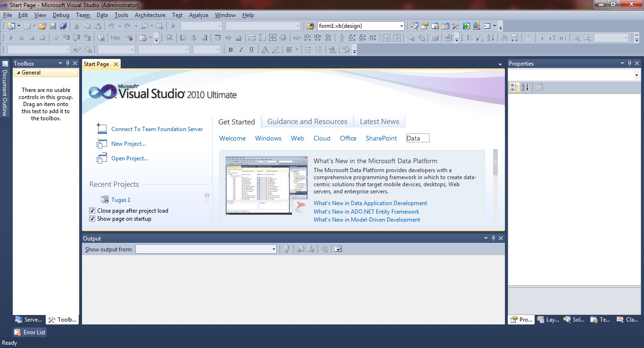Close the Start Page tab

coord(116,64)
